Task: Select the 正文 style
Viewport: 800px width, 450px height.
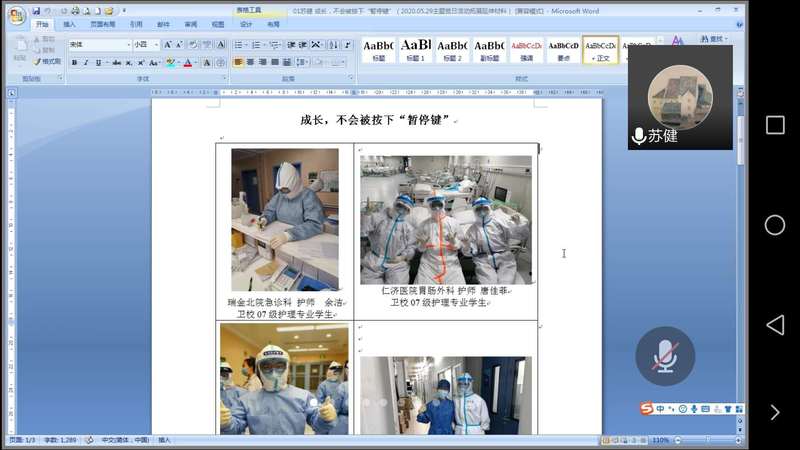Action: 601,50
